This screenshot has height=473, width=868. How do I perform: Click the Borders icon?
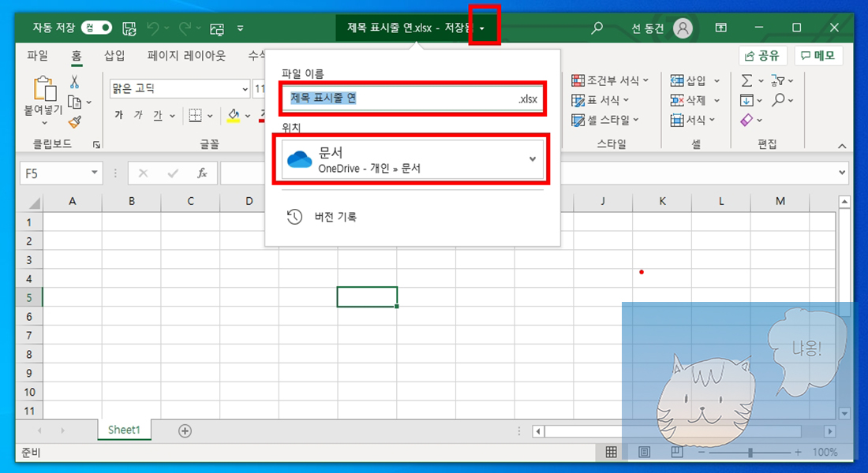(x=195, y=115)
